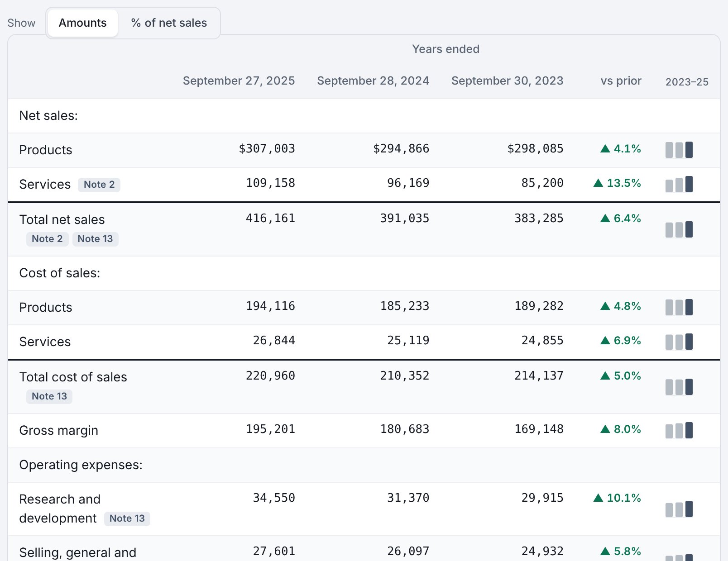Select the September 30, 2023 column header
Screen dimensions: 728x561
click(507, 81)
